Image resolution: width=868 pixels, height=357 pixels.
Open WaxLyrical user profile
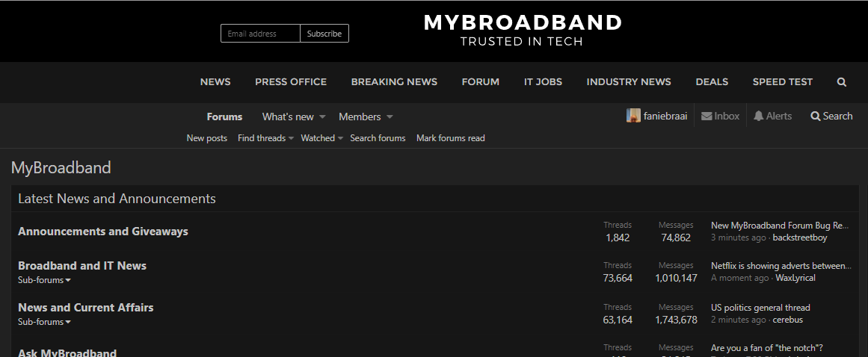tap(795, 278)
